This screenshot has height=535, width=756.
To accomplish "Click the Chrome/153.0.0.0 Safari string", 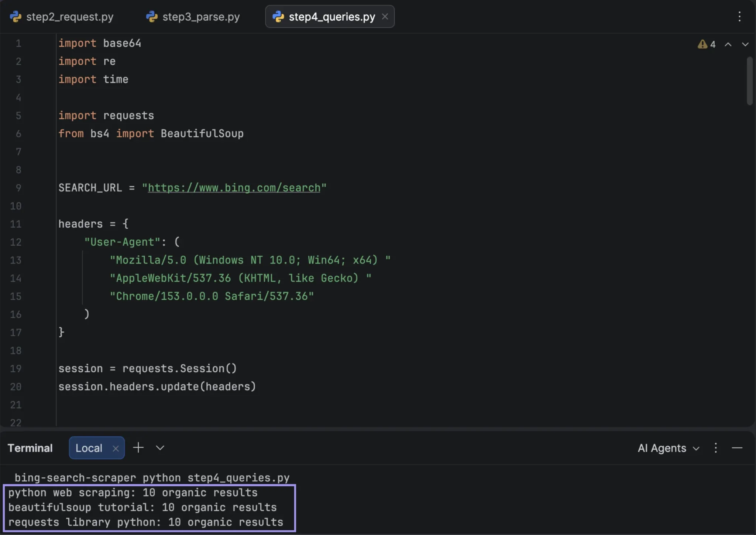I will [212, 296].
